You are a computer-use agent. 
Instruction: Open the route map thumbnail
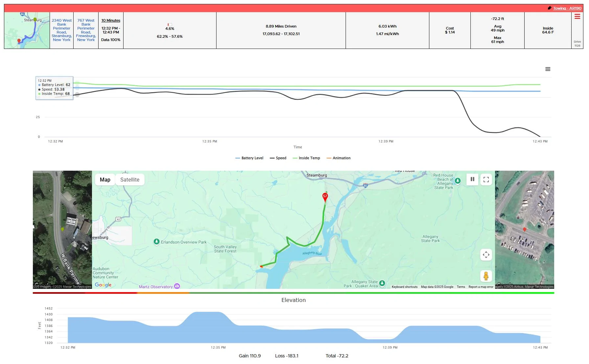coord(27,31)
